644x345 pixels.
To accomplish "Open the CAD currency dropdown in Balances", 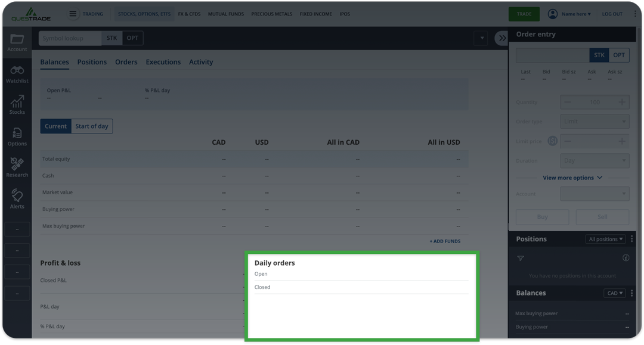I will 614,293.
